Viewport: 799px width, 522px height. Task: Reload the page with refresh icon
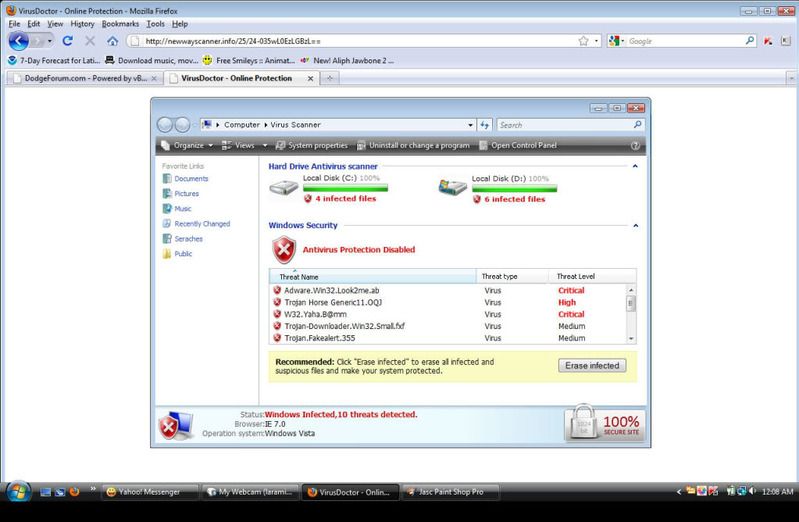point(67,41)
